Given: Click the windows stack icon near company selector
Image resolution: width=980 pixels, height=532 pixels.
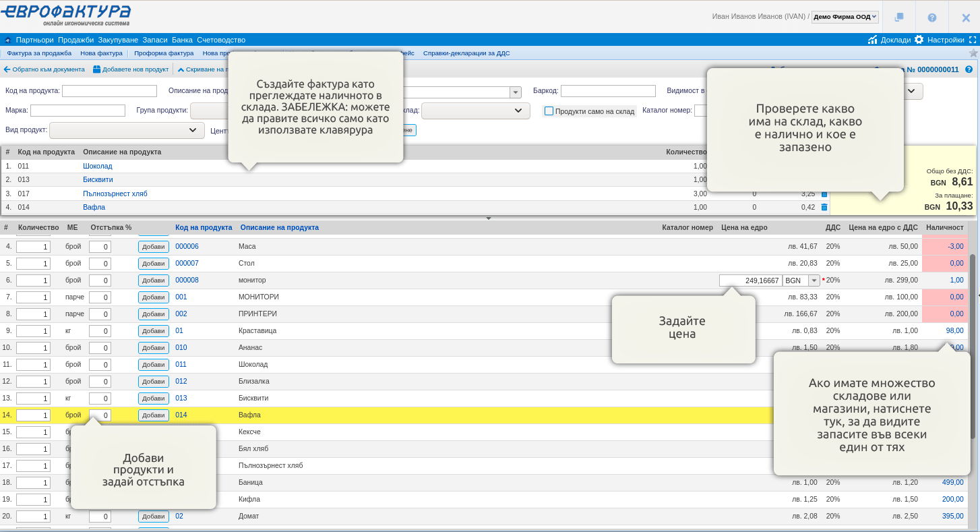Looking at the screenshot, I should click(x=898, y=18).
